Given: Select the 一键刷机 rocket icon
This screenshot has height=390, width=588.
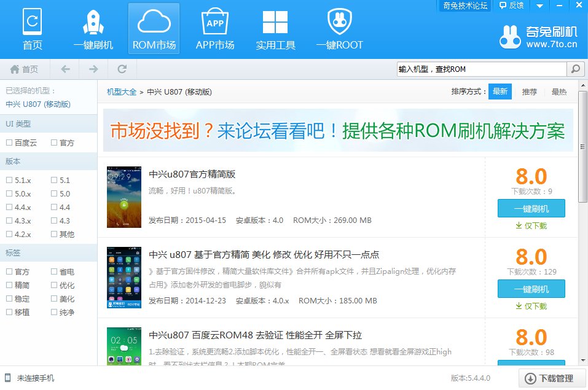Looking at the screenshot, I should pyautogui.click(x=93, y=28).
